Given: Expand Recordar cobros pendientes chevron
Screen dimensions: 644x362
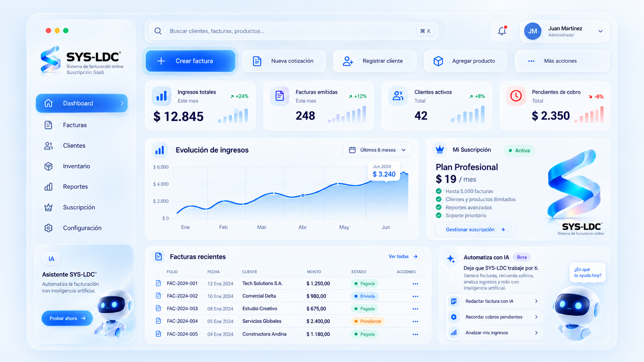Looking at the screenshot, I should coord(536,317).
